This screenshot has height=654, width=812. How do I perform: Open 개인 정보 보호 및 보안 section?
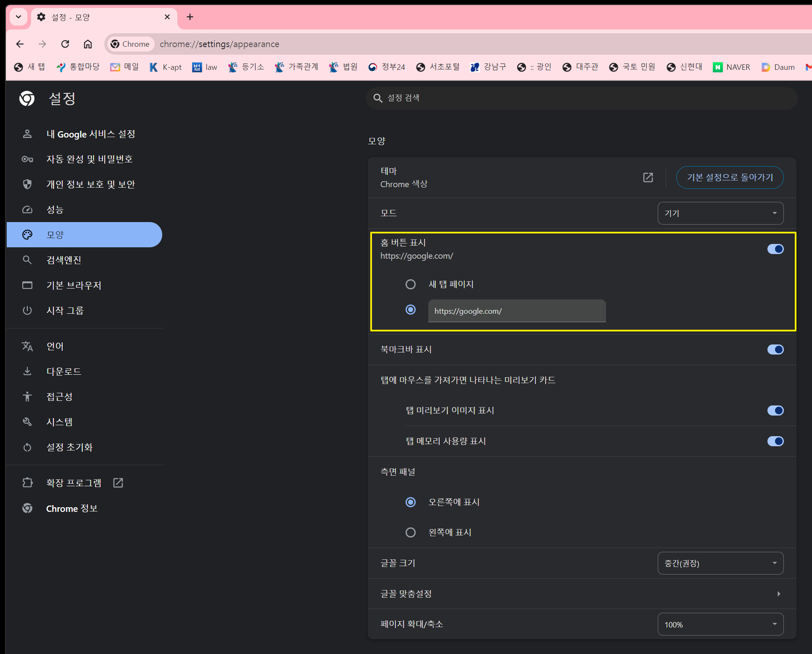[x=90, y=184]
